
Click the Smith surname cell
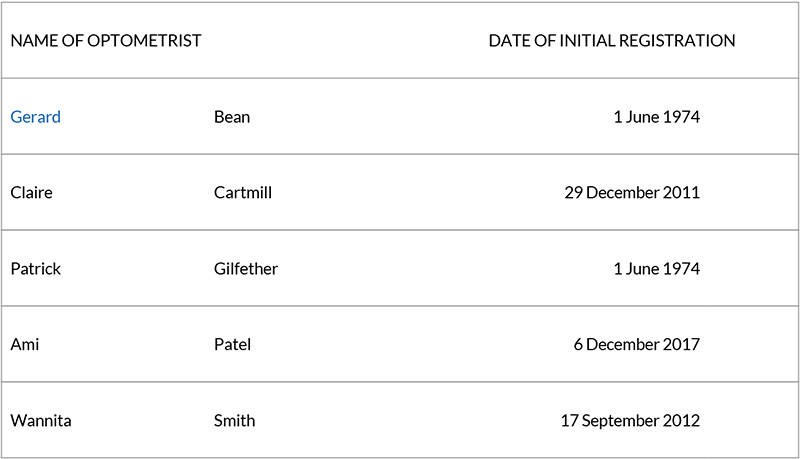[x=234, y=421]
